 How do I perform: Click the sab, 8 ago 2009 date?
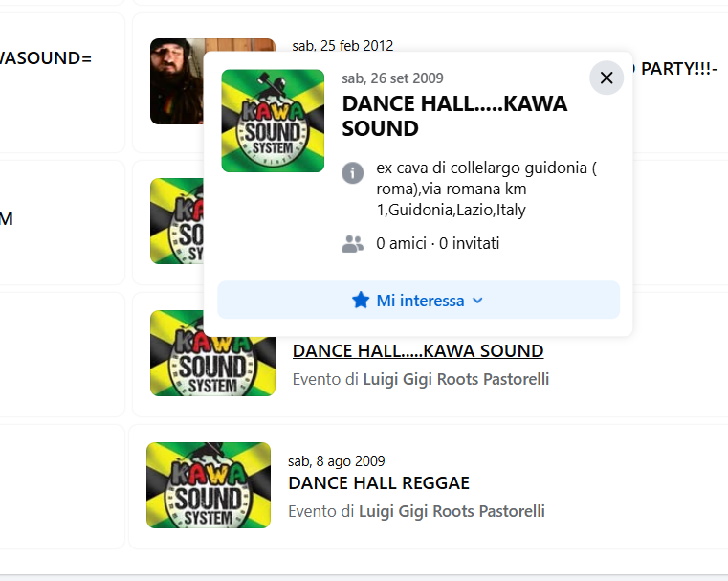click(x=337, y=461)
